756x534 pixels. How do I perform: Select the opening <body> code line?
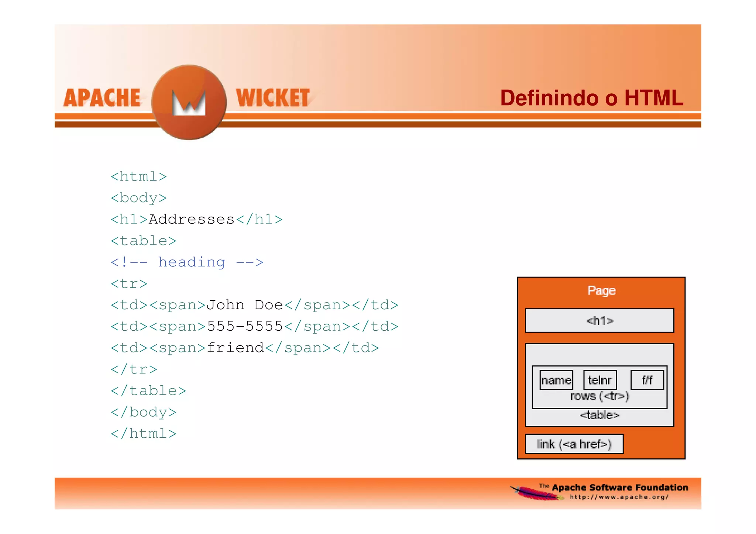pyautogui.click(x=139, y=198)
